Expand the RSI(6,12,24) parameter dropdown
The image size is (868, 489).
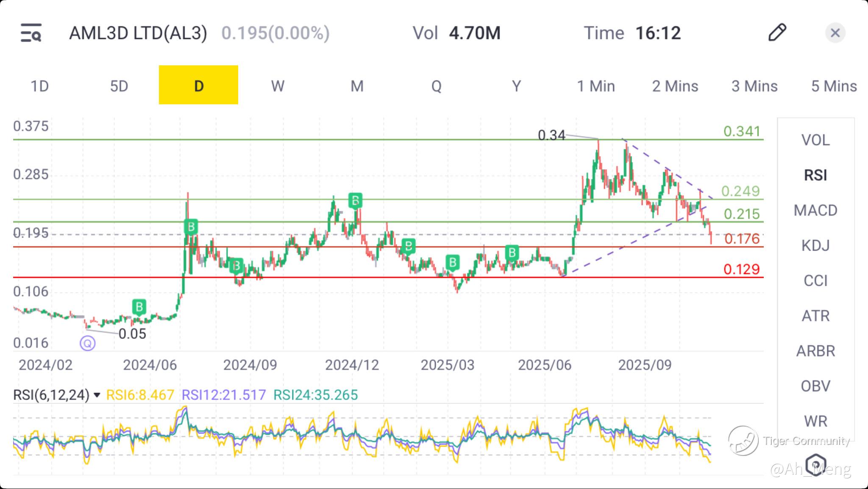pos(97,395)
